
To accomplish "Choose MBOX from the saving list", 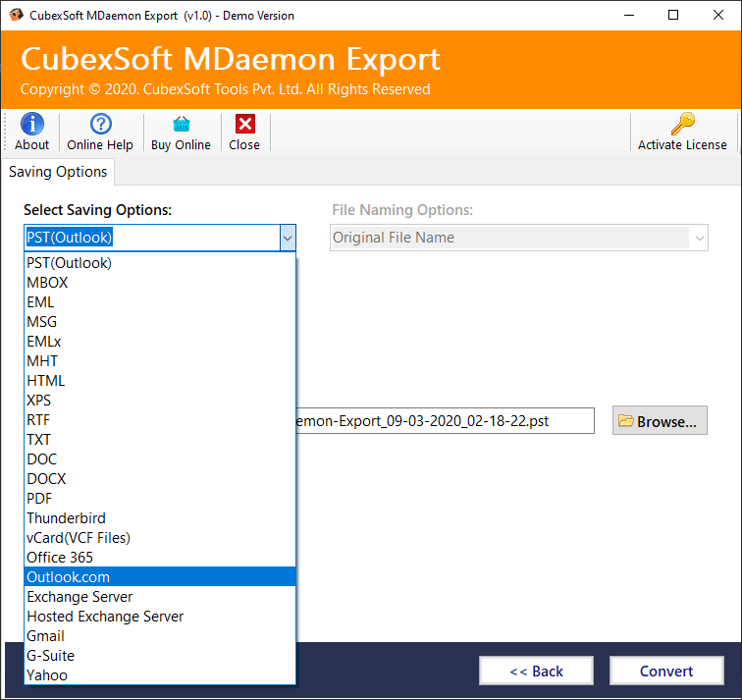I will (x=48, y=283).
